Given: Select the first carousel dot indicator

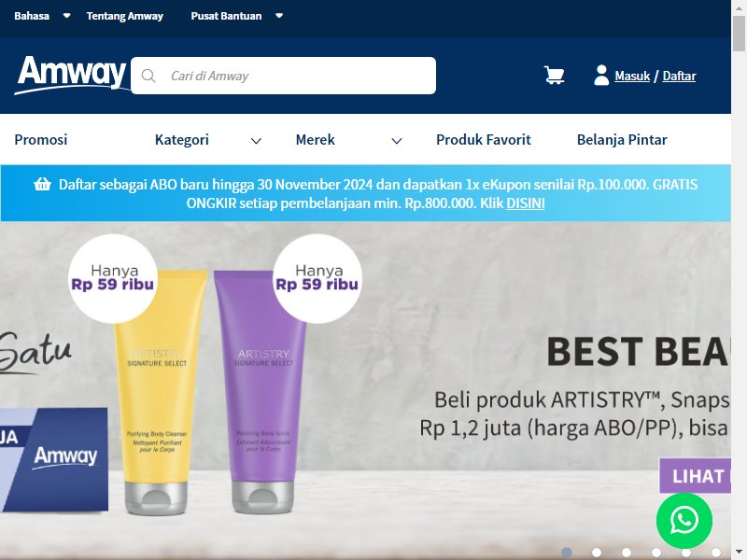Looking at the screenshot, I should (567, 552).
